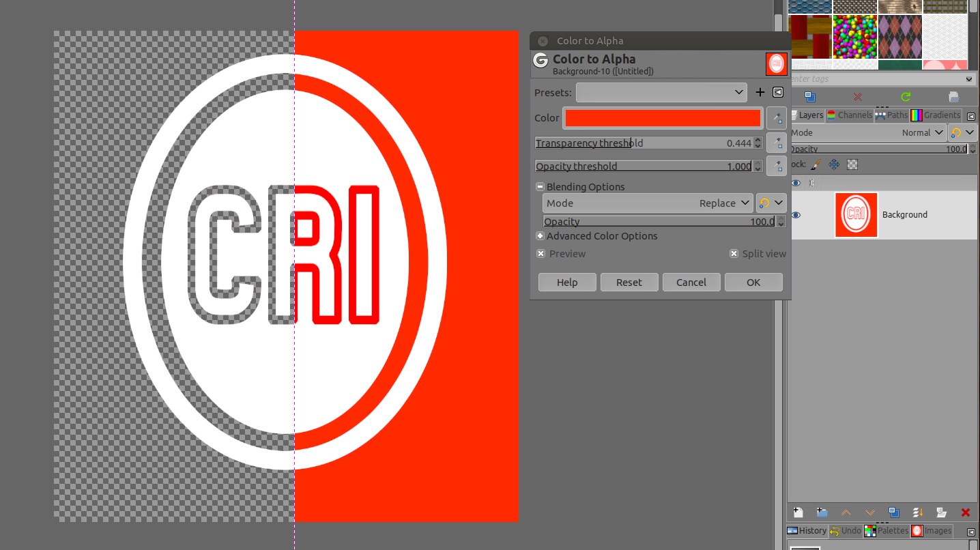Click the Reset button
Image resolution: width=980 pixels, height=550 pixels.
629,283
